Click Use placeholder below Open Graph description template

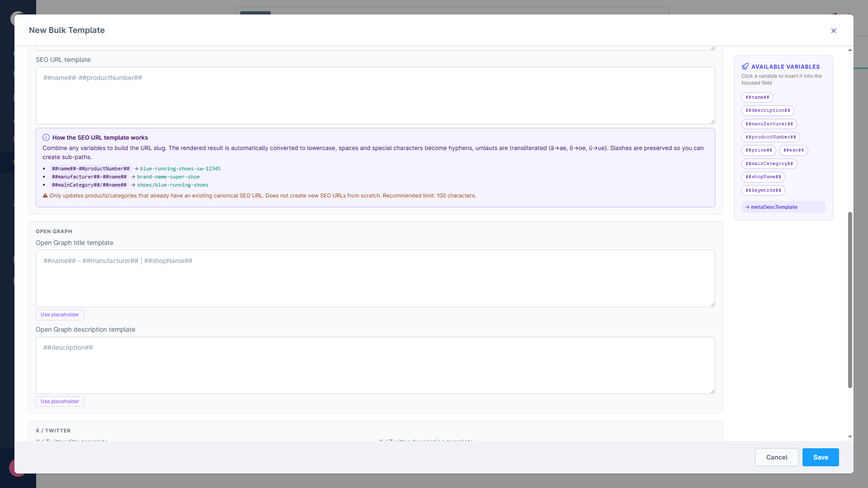[x=60, y=401]
